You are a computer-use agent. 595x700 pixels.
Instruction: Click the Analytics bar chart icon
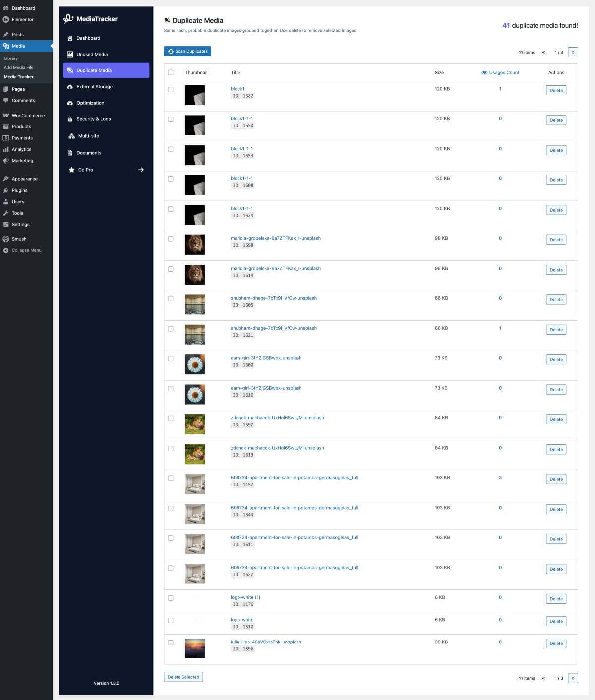click(6, 149)
